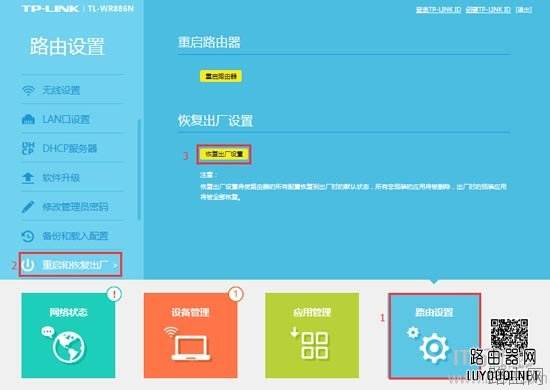Image resolution: width=550 pixels, height=390 pixels.
Task: Click the LAN port icon beside LAN口设置
Action: click(x=28, y=120)
